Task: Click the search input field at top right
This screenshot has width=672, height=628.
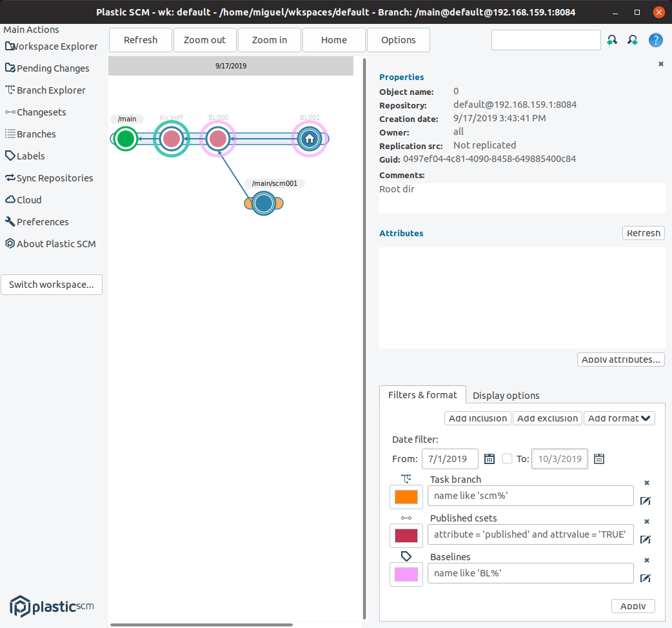Action: 546,39
